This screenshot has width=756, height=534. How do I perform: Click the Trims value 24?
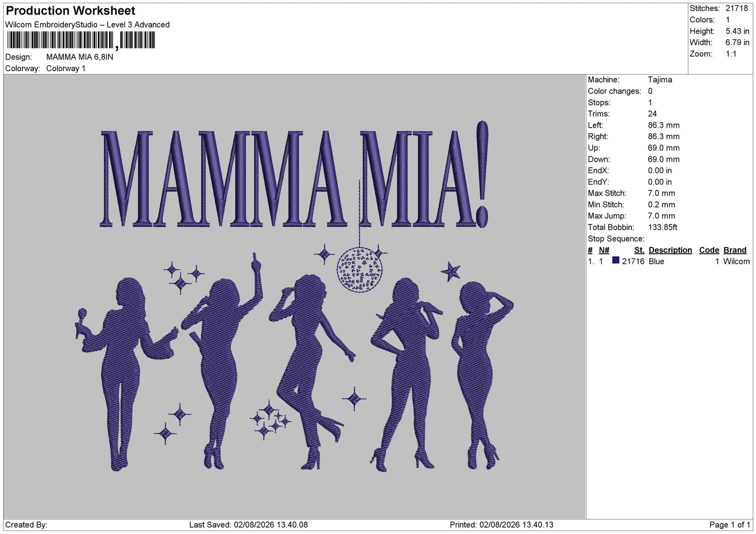pyautogui.click(x=652, y=113)
